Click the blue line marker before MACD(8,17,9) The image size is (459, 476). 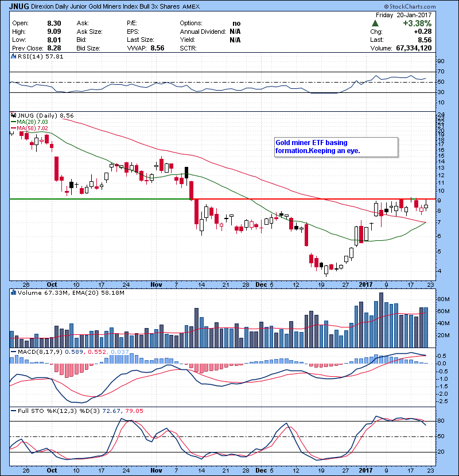tap(13, 352)
